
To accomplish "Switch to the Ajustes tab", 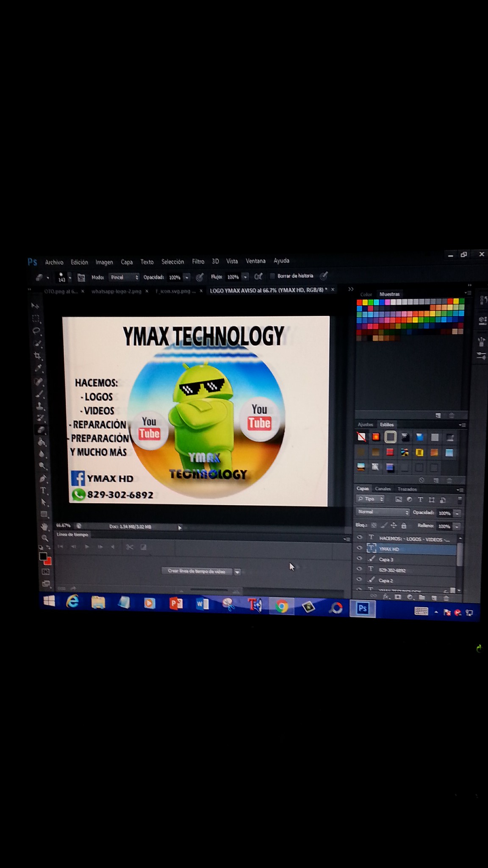I will (365, 424).
